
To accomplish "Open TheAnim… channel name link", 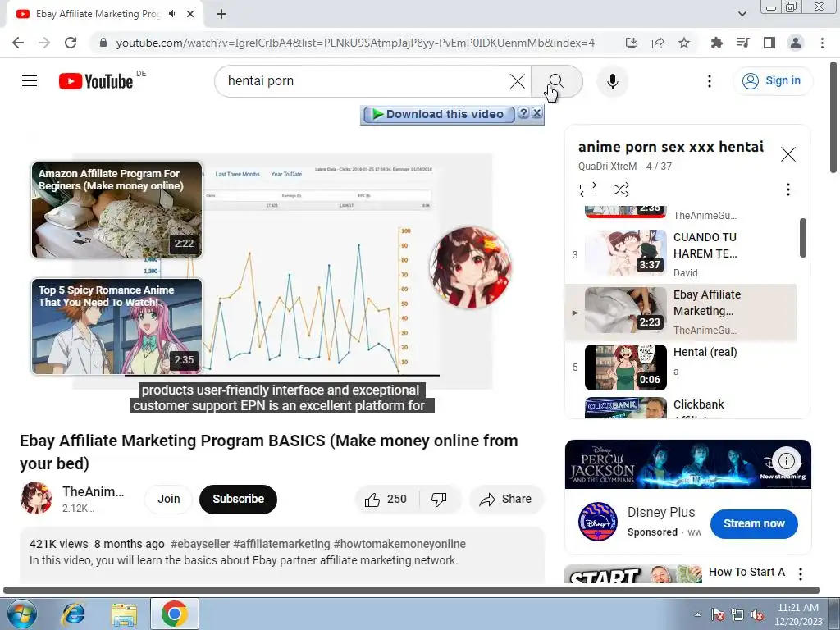I will pos(93,491).
